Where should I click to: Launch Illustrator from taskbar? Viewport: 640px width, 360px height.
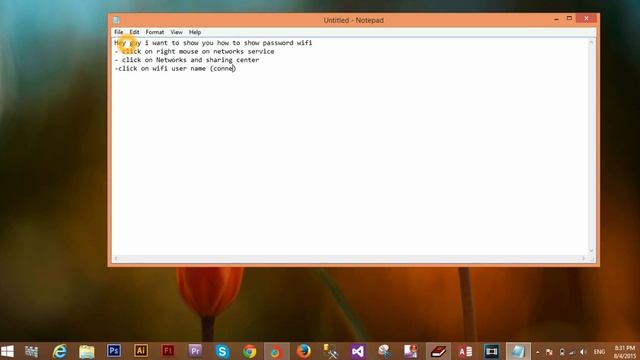pos(141,351)
